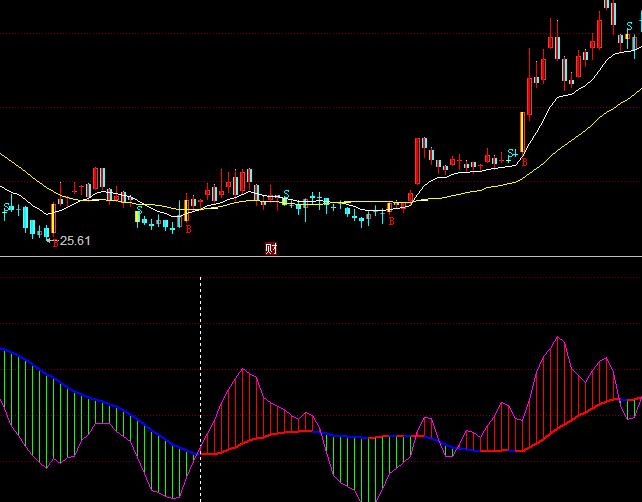This screenshot has height=502, width=642.
Task: Select the third B buy marker from left
Action: pos(391,222)
